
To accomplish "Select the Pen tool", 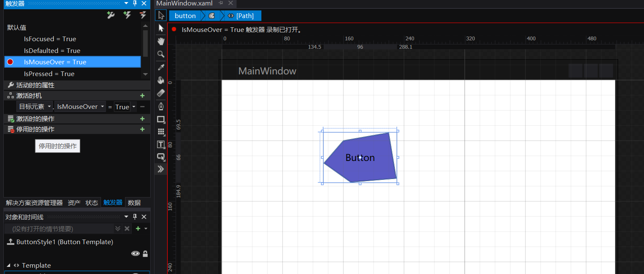I will tap(161, 106).
